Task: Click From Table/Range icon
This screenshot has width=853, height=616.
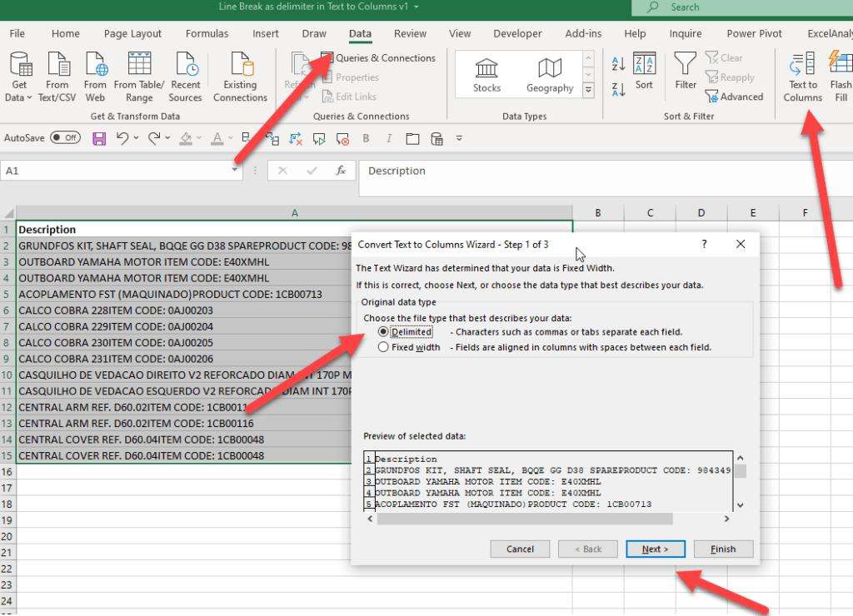Action: (139, 77)
